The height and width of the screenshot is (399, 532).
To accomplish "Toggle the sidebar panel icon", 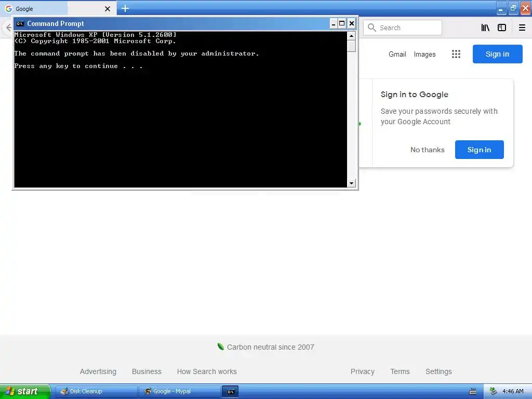I will click(502, 28).
